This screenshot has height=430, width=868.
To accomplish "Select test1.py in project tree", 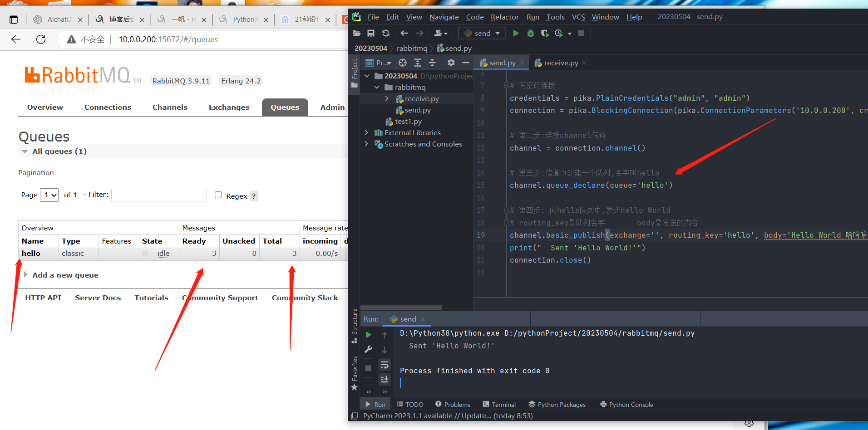I will click(x=408, y=121).
